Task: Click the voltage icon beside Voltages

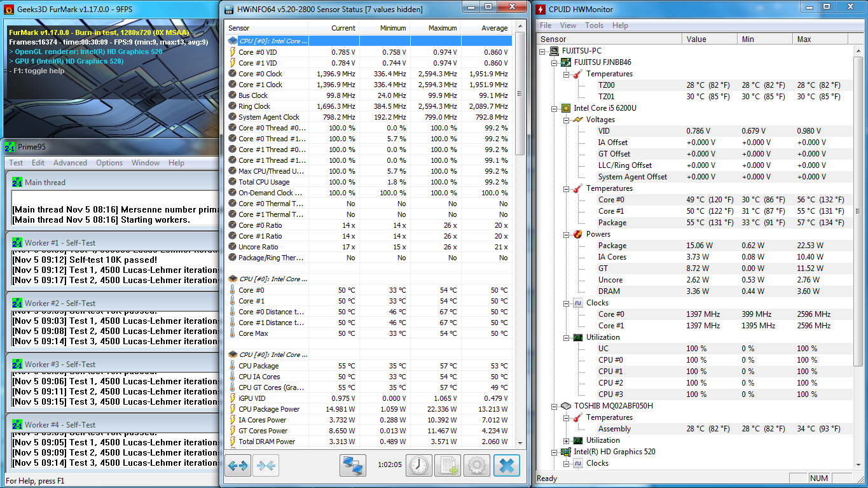Action: pos(577,120)
